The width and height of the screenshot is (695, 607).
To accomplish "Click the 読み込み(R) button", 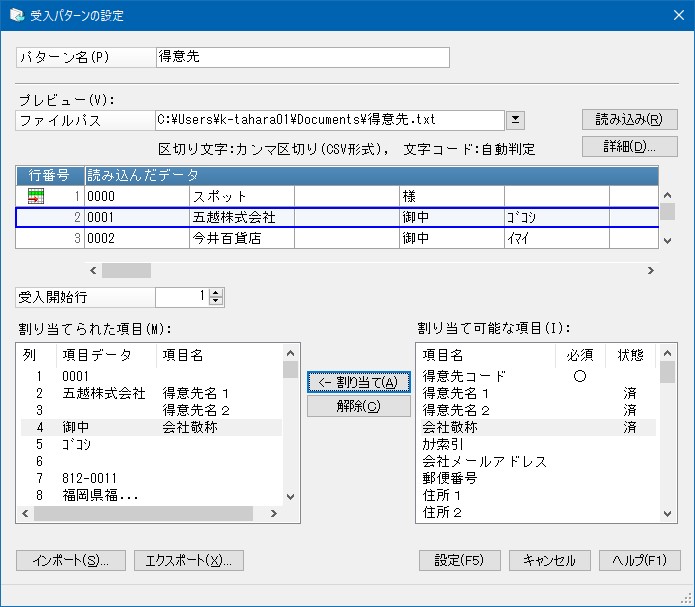I will pyautogui.click(x=629, y=120).
